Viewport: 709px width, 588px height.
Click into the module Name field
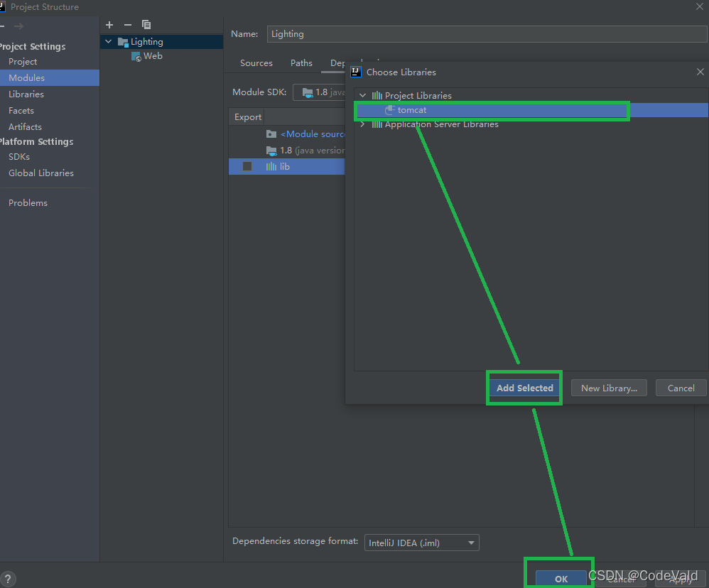pyautogui.click(x=487, y=34)
